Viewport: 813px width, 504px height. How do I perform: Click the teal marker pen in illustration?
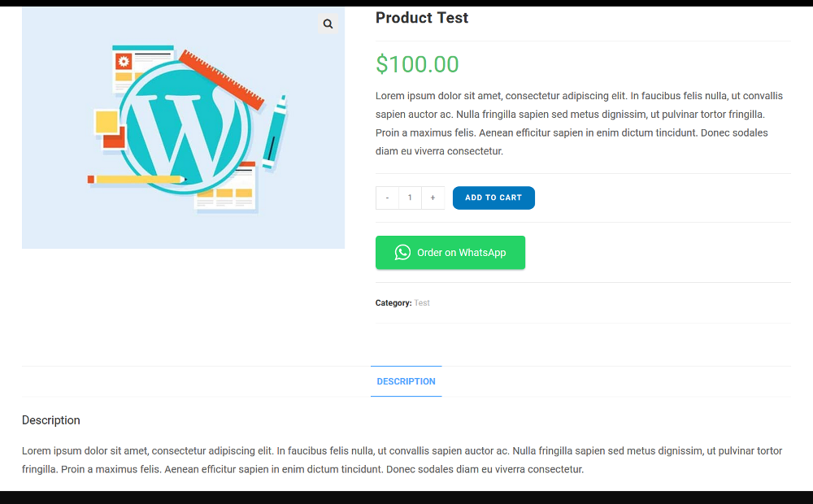[x=275, y=132]
